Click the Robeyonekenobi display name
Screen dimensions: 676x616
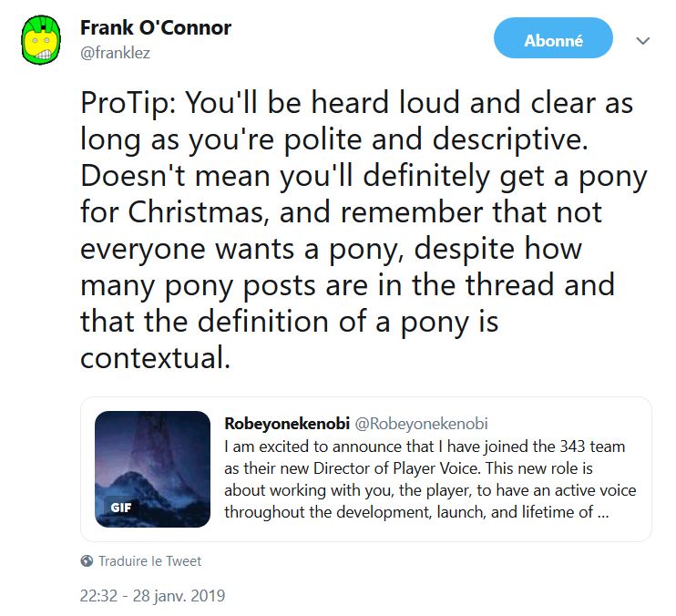click(283, 424)
